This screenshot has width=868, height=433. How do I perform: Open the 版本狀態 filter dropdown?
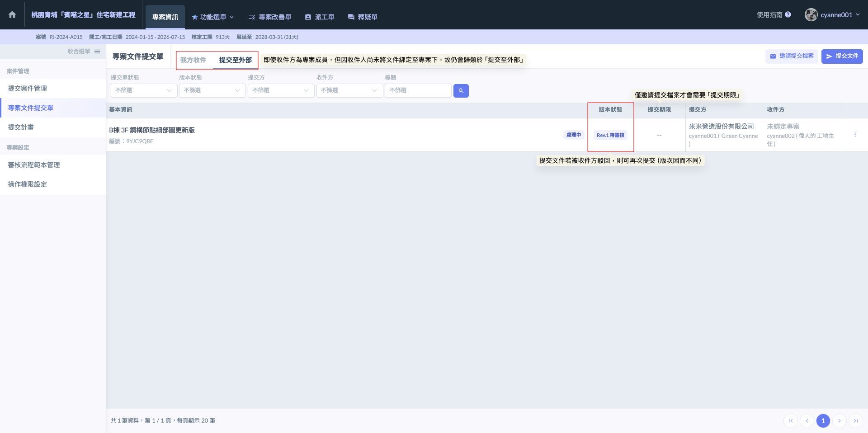click(212, 90)
